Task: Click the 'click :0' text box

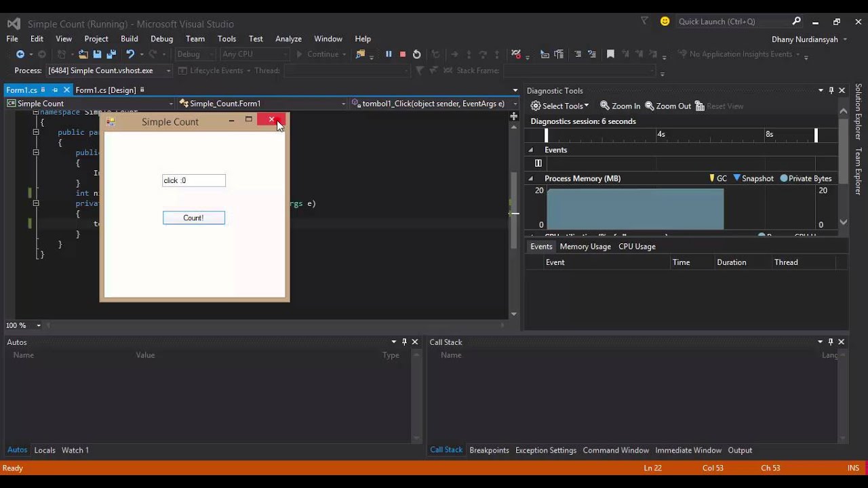Action: point(193,180)
